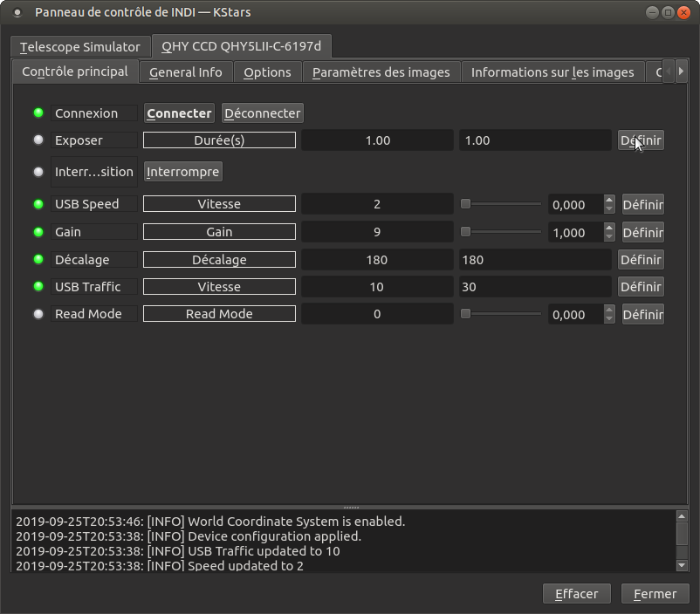Open the Contrôle principal tab
Image resolution: width=700 pixels, height=614 pixels.
coord(75,72)
